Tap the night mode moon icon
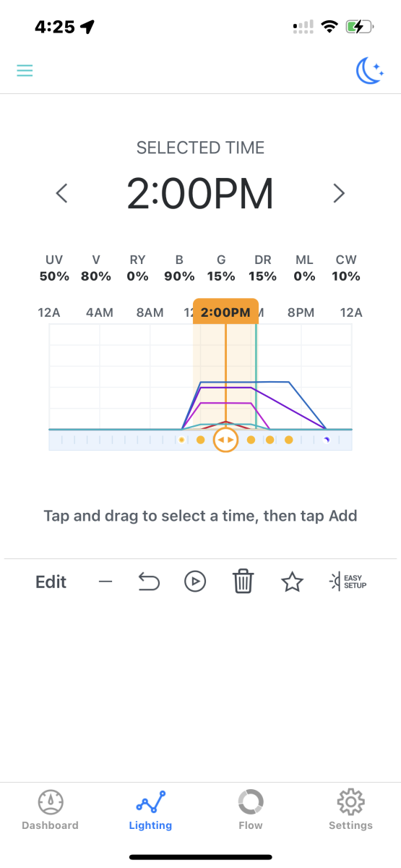This screenshot has width=401, height=868. coord(370,70)
